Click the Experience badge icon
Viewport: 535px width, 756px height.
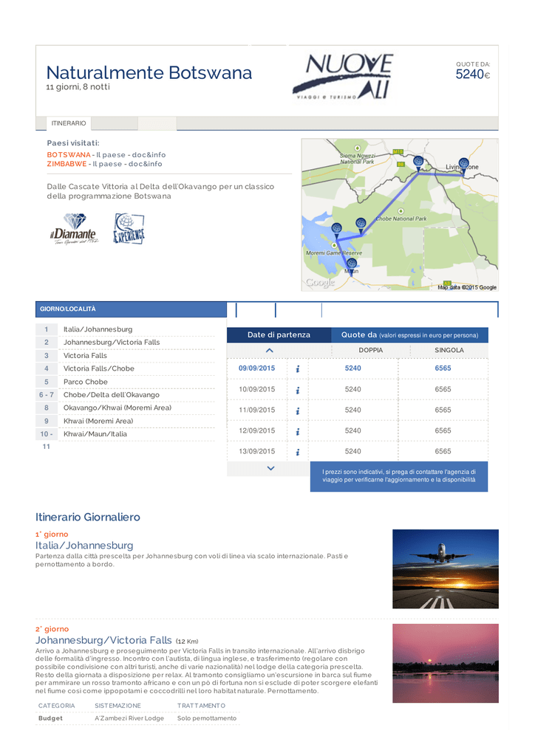click(129, 229)
